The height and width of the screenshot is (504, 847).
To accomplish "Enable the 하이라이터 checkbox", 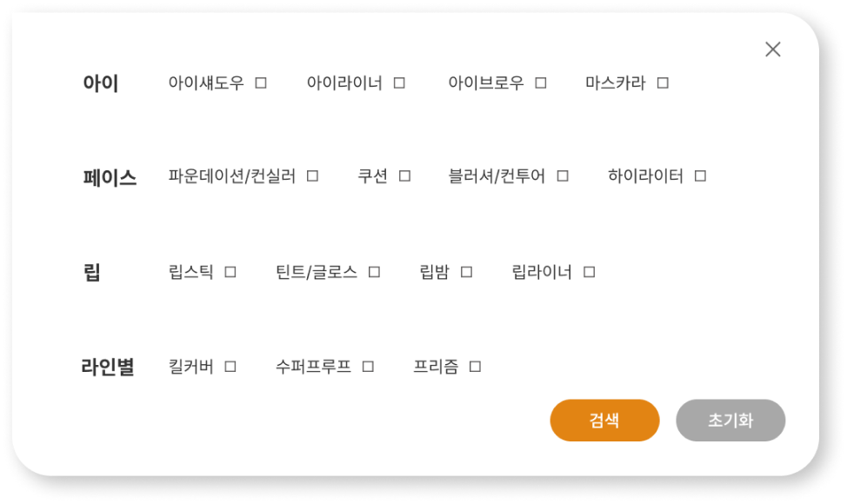I will pyautogui.click(x=700, y=176).
